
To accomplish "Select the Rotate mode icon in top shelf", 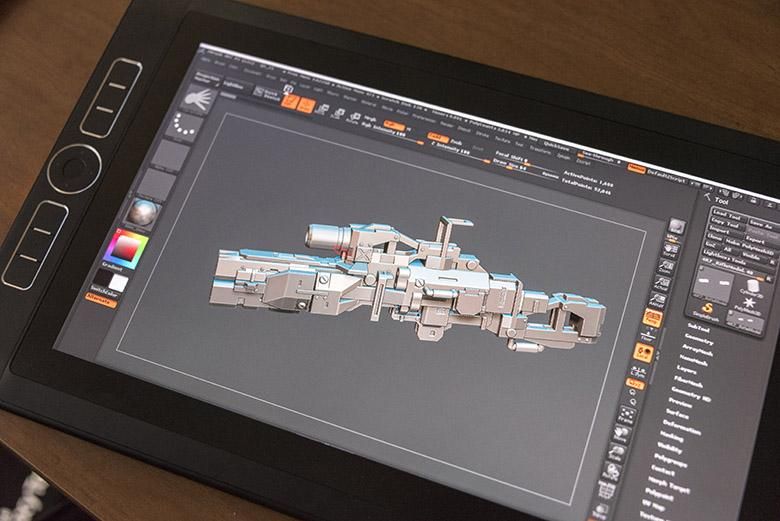I will pyautogui.click(x=354, y=119).
